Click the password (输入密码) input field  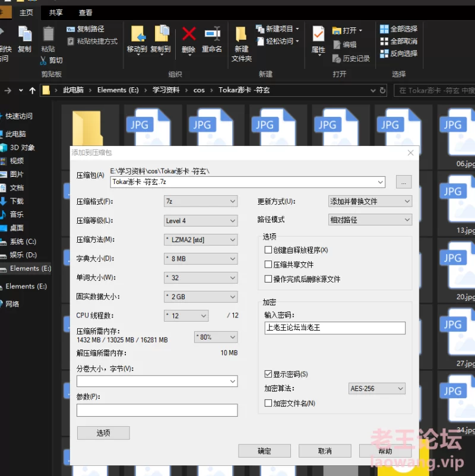pyautogui.click(x=335, y=328)
